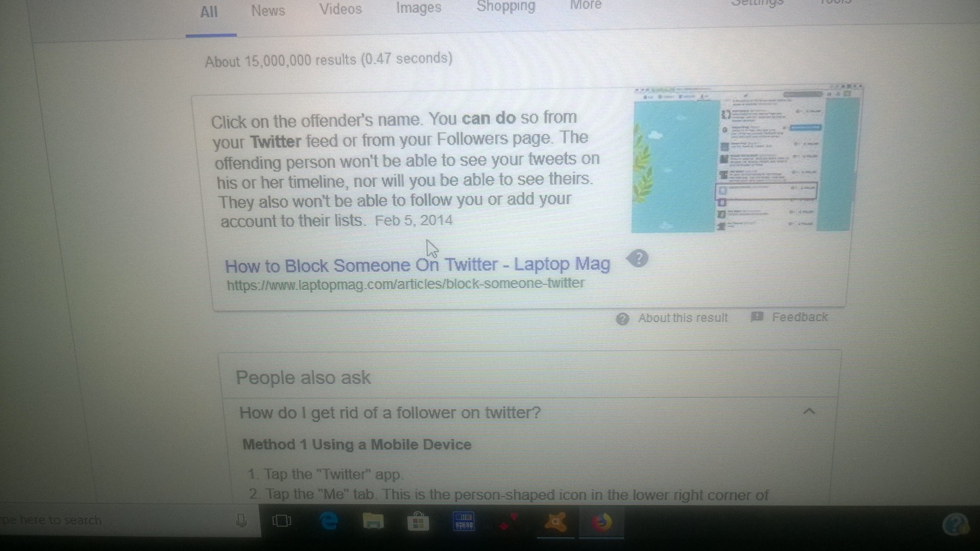Launch Microsoft Store from the taskbar

(x=418, y=521)
